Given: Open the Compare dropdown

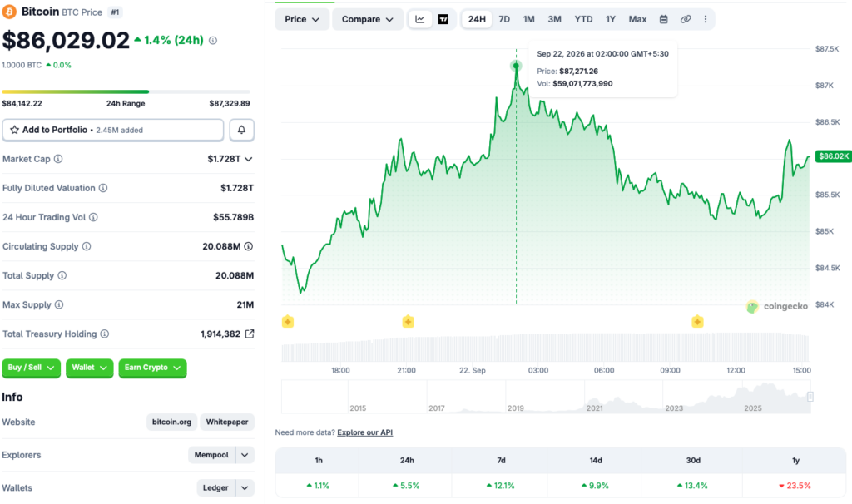Looking at the screenshot, I should [367, 20].
